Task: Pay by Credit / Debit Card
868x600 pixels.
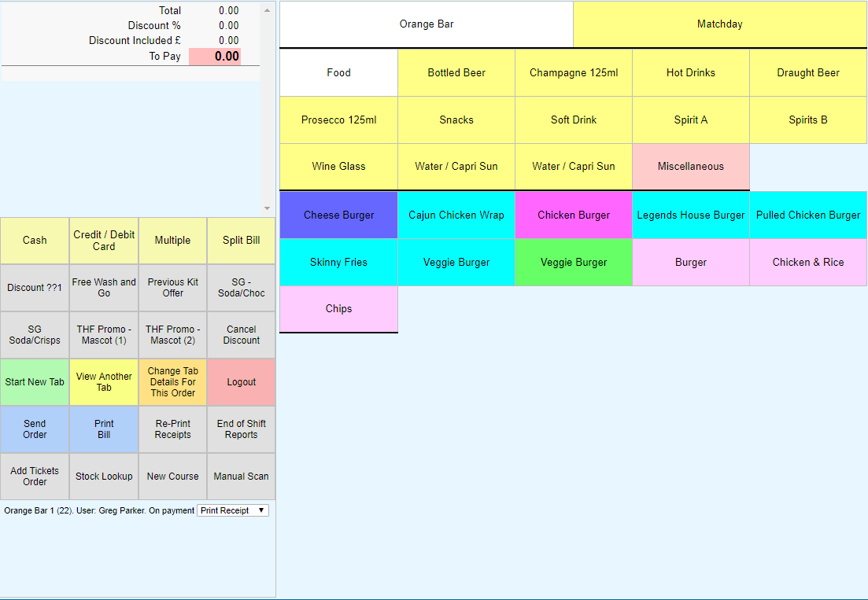Action: (104, 241)
